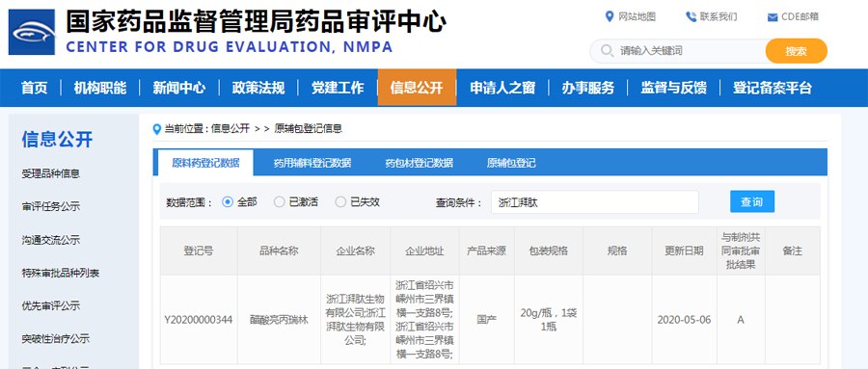The width and height of the screenshot is (868, 369).
Task: Open 沟通交流公示 in sidebar
Action: [x=51, y=240]
